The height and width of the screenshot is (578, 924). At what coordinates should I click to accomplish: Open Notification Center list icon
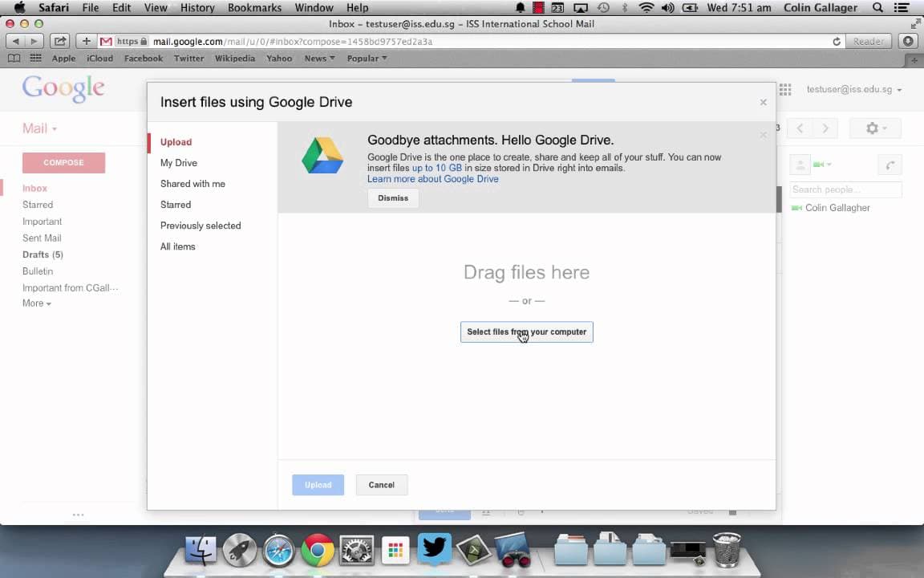[x=901, y=8]
